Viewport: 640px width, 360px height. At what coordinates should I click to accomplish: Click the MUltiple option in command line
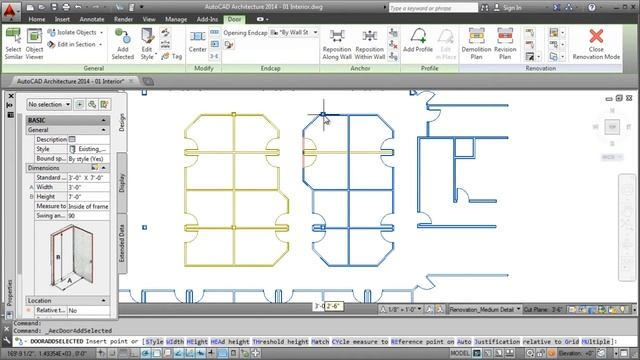pyautogui.click(x=596, y=341)
